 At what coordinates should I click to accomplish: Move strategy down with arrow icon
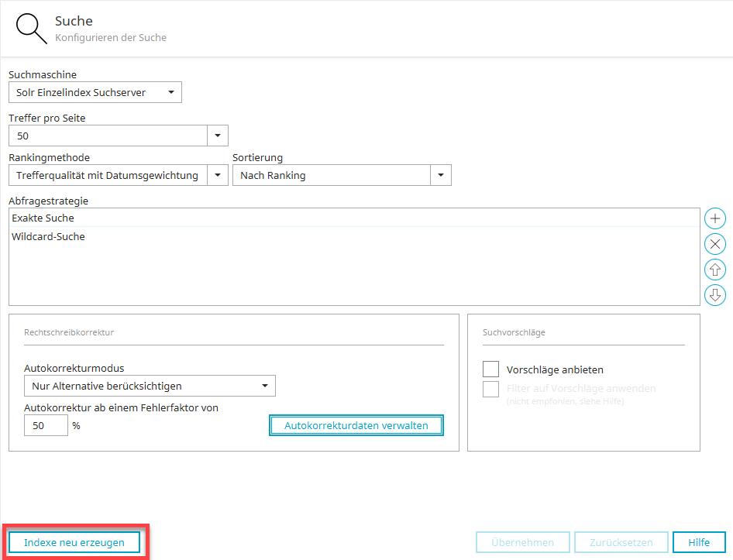(714, 295)
